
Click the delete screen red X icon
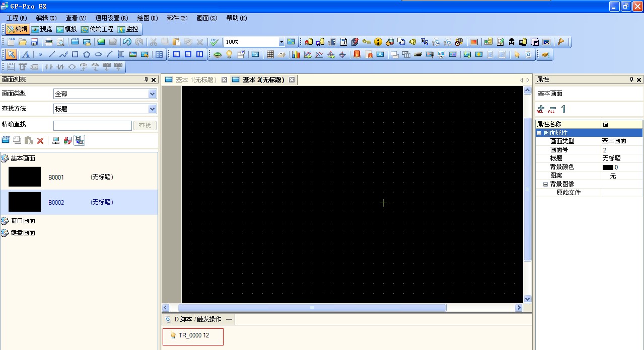pyautogui.click(x=40, y=141)
